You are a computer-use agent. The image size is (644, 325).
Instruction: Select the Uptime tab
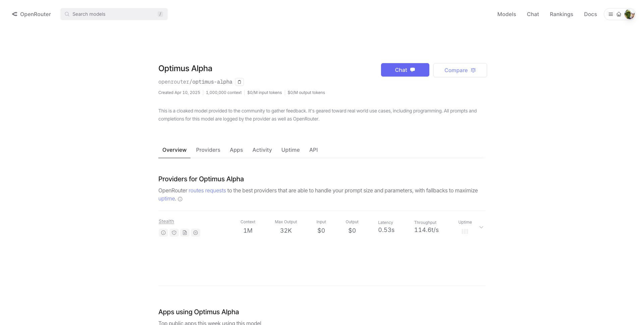point(290,150)
